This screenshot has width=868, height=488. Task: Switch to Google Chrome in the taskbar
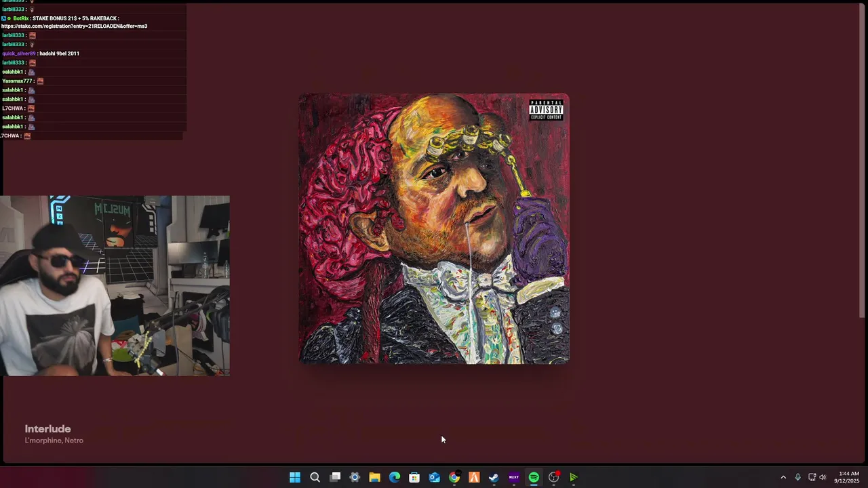(454, 477)
